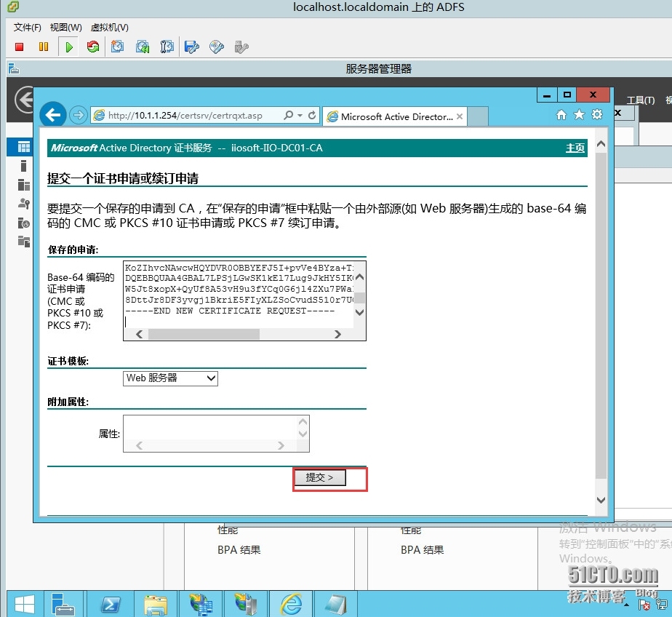Pause the virtual machine
672x617 pixels.
pyautogui.click(x=44, y=47)
